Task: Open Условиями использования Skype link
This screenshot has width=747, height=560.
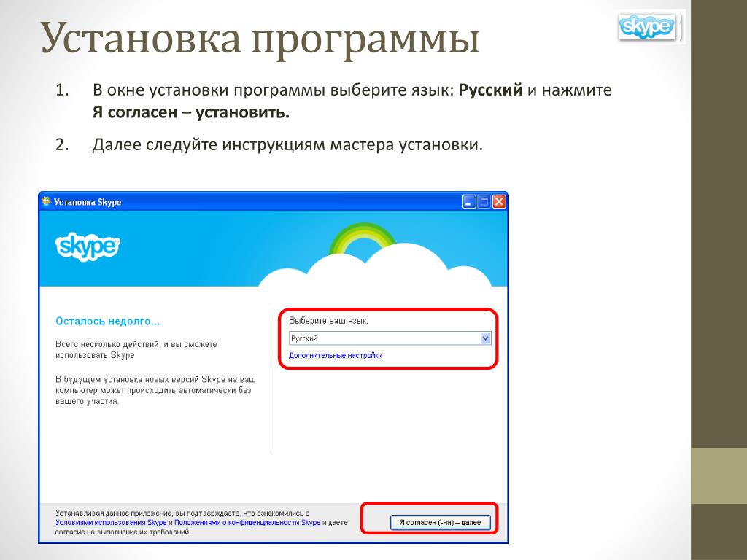Action: tap(111, 522)
